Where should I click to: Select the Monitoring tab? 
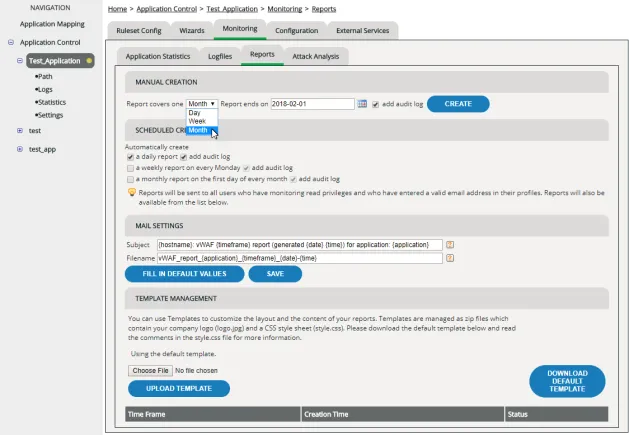[240, 29]
